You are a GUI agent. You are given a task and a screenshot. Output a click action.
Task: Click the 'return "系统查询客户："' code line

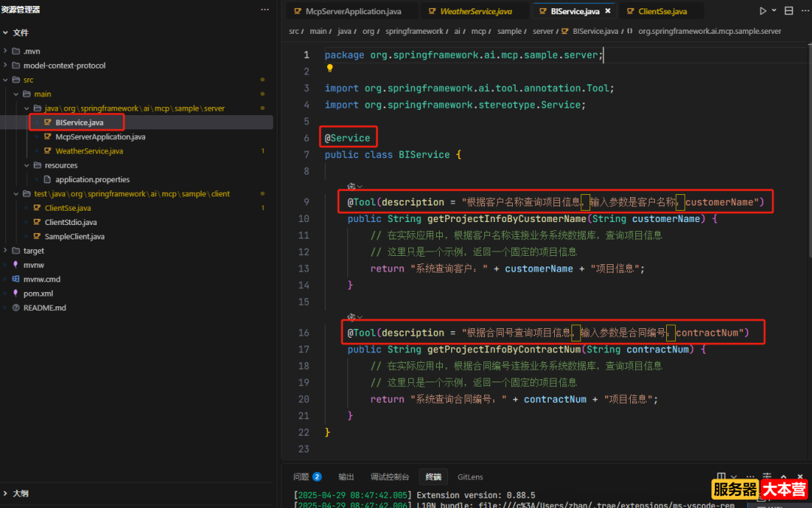[x=507, y=269]
